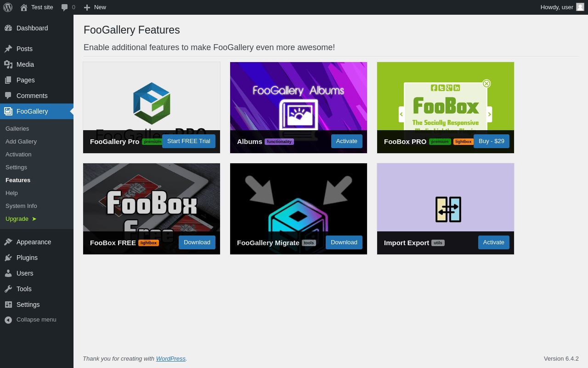588x368 pixels.
Task: Open the Posts menu
Action: coord(37,49)
